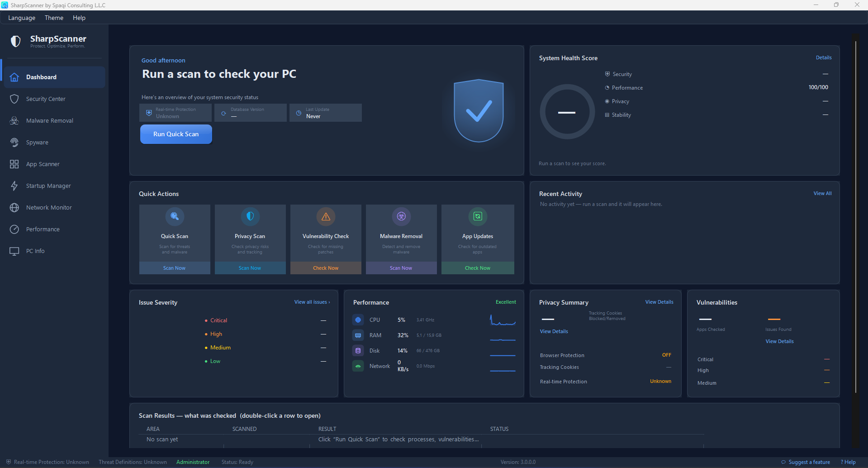This screenshot has width=868, height=468.
Task: Click the Privacy Scan shield icon in Quick Actions
Action: tap(250, 216)
